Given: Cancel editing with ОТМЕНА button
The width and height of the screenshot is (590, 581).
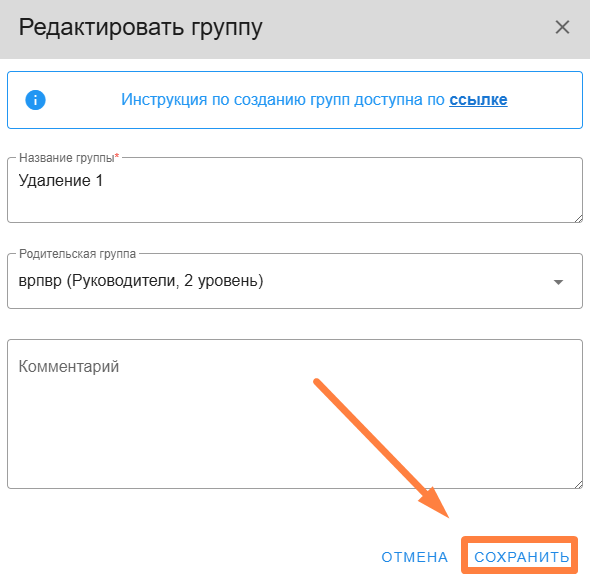Looking at the screenshot, I should tap(415, 557).
